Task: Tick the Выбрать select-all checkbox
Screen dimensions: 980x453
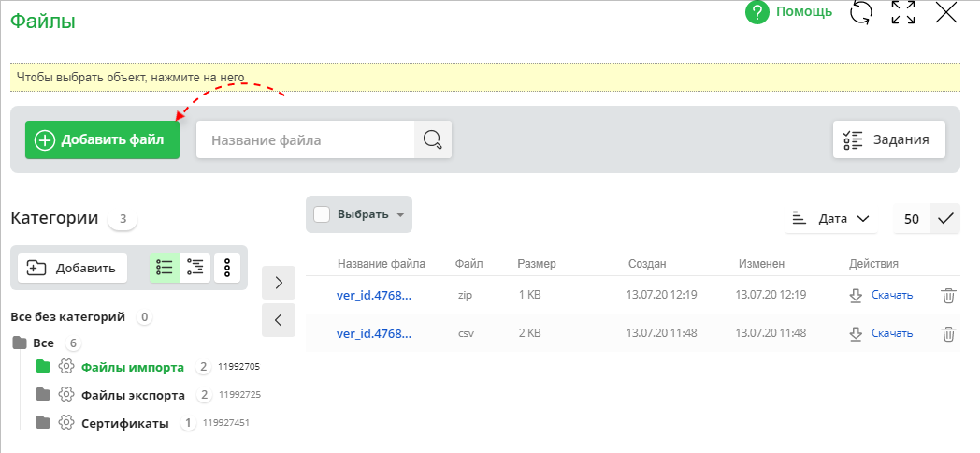Action: tap(322, 214)
